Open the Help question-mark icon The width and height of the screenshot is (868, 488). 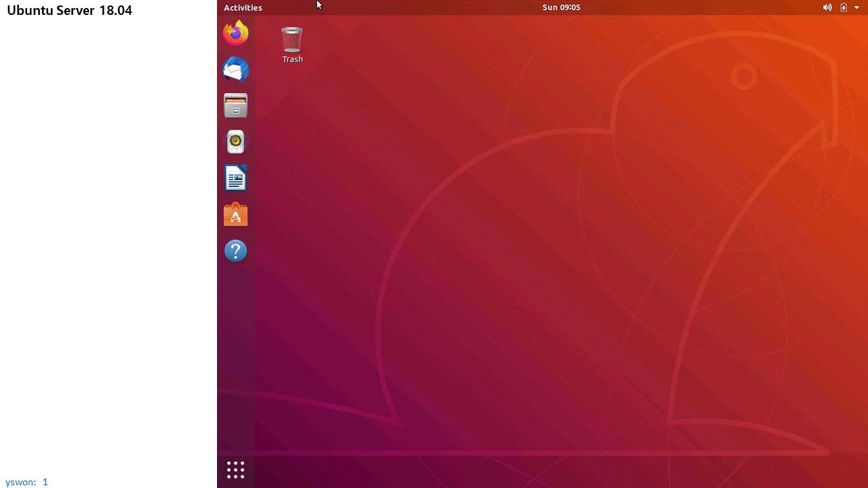(x=236, y=251)
